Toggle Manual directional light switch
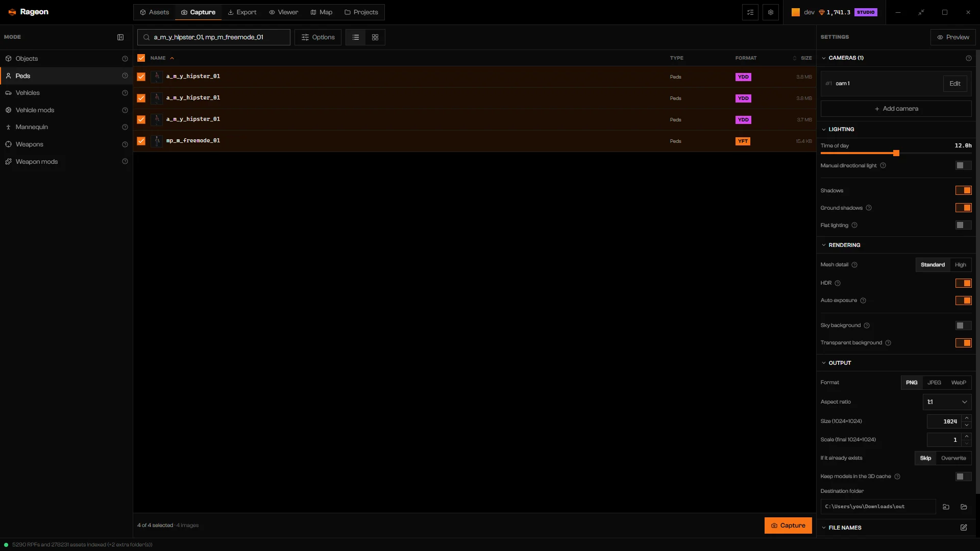 point(963,166)
